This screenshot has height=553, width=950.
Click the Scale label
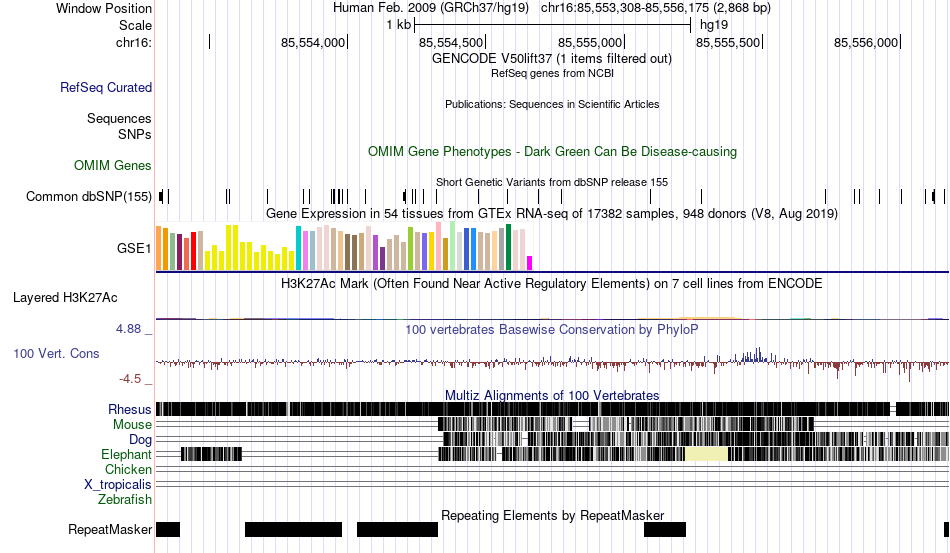tap(135, 25)
